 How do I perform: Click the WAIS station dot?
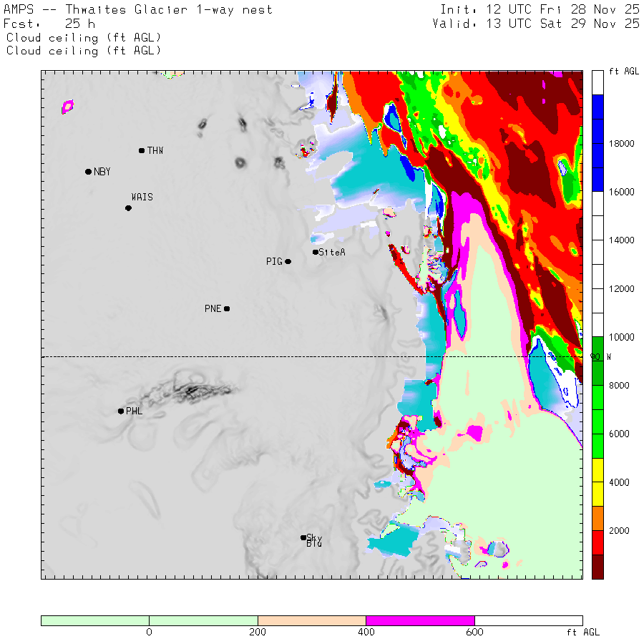[x=128, y=208]
